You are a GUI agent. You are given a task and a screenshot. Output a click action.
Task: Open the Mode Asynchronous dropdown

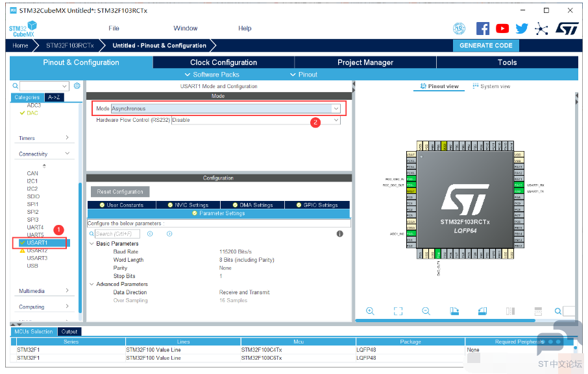coord(336,108)
